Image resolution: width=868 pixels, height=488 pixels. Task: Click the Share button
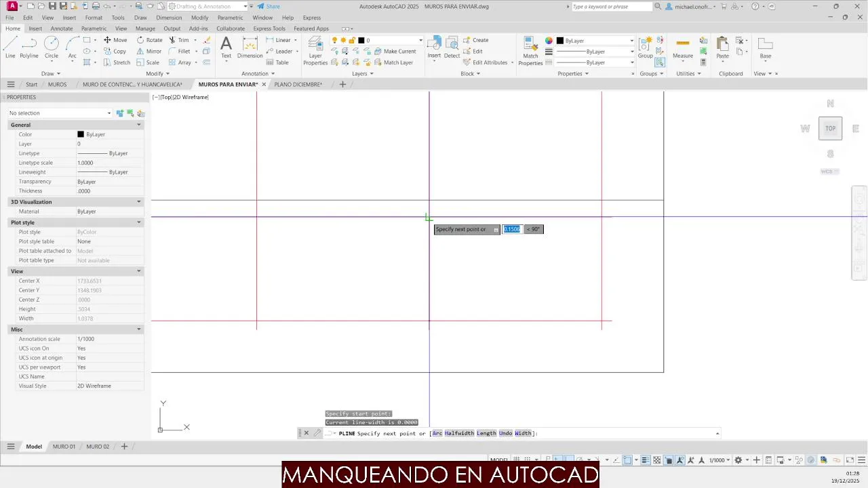269,6
